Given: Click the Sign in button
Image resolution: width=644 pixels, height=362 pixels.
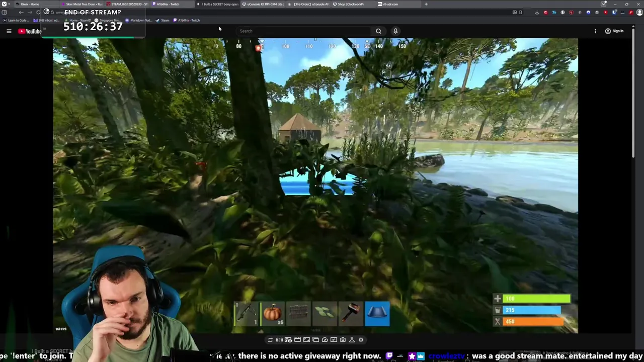Looking at the screenshot, I should 614,31.
